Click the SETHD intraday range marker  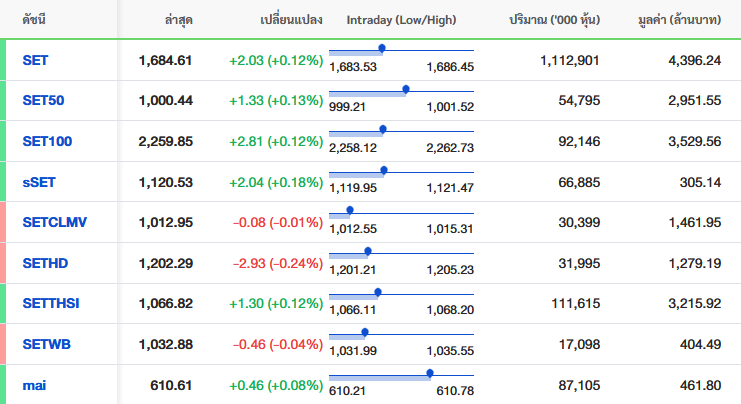pos(368,251)
